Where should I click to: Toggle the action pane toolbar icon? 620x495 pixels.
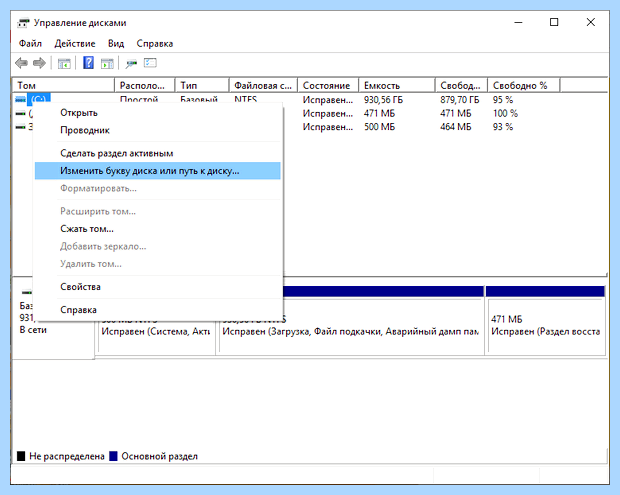click(x=107, y=63)
